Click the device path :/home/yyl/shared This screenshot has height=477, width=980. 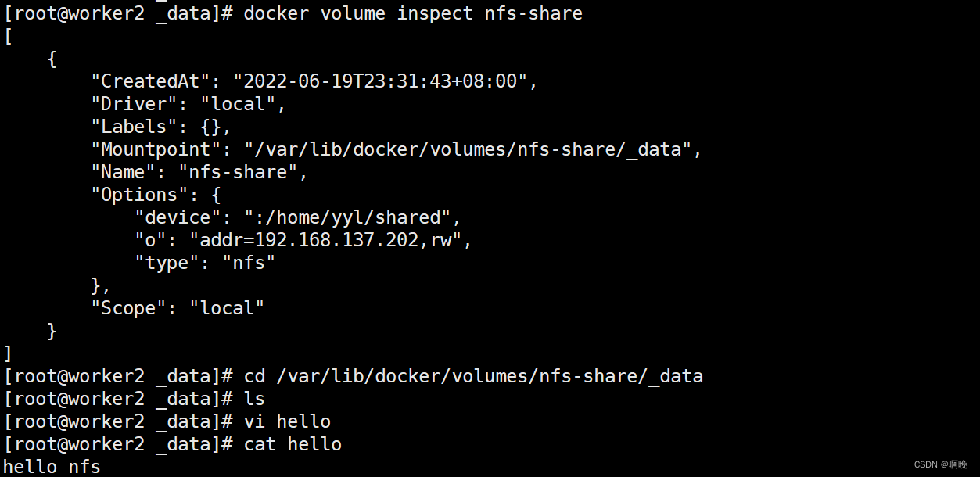[x=342, y=217]
